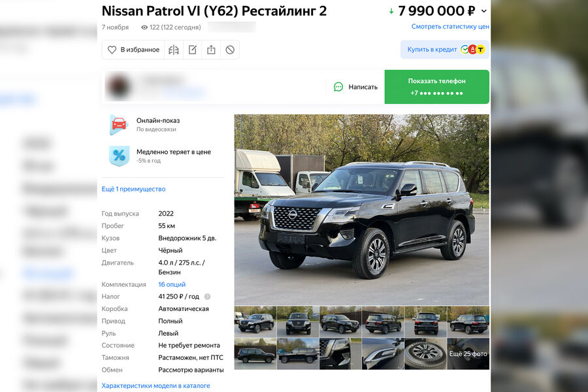Image resolution: width=588 pixels, height=392 pixels.
Task: Open "Характеристики модели в каталоге" link
Action: click(x=155, y=385)
